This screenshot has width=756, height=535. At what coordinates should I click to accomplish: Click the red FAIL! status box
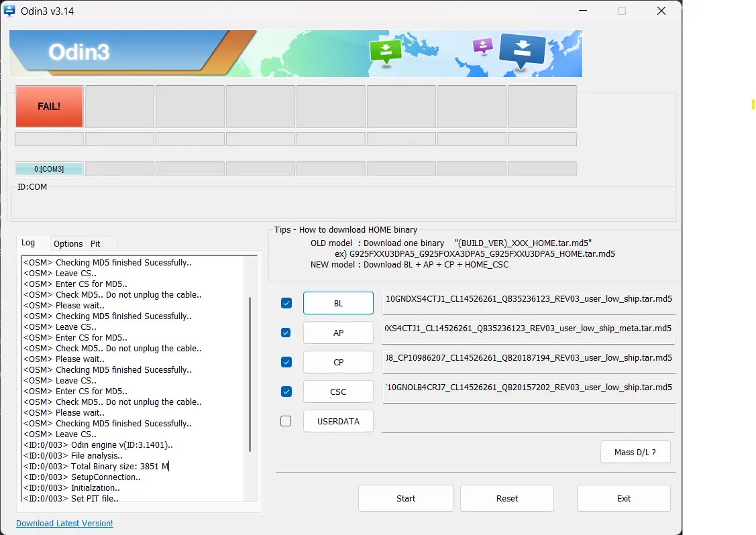coord(49,107)
